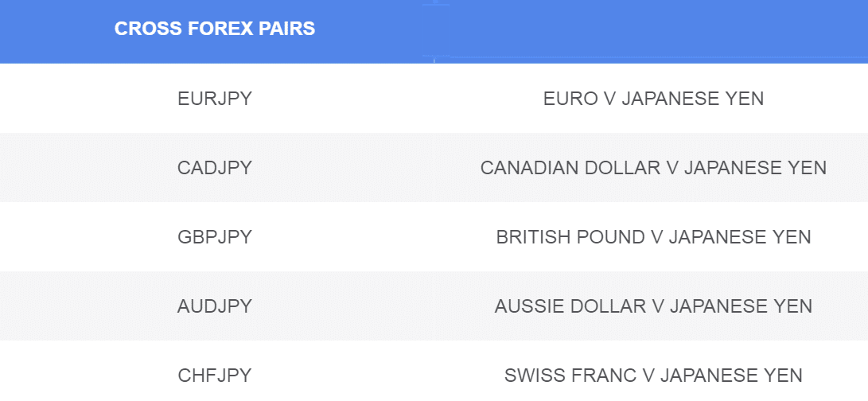Viewport: 868px width, 401px height.
Task: Click SWISS FRANC V JAPANESE YEN text
Action: click(653, 376)
